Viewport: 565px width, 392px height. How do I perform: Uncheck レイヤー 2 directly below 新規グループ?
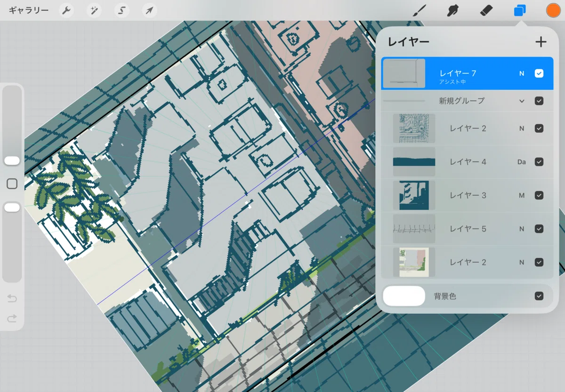point(539,128)
